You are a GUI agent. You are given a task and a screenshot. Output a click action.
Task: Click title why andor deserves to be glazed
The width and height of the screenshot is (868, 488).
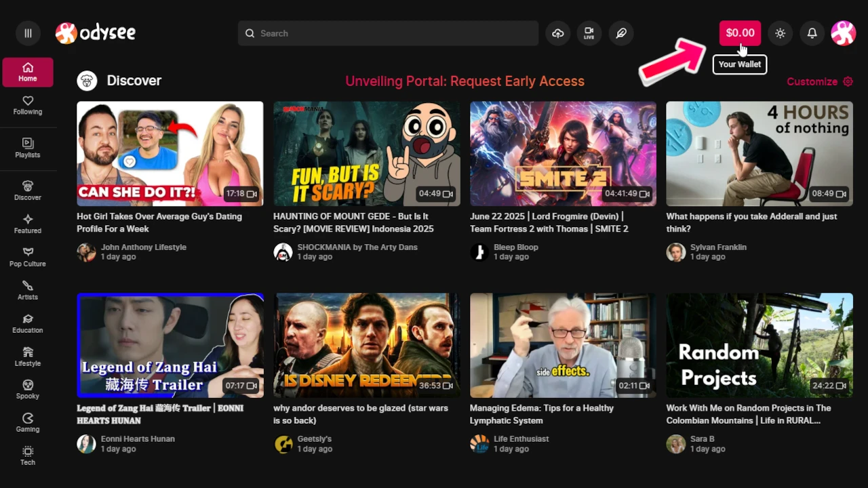point(361,414)
